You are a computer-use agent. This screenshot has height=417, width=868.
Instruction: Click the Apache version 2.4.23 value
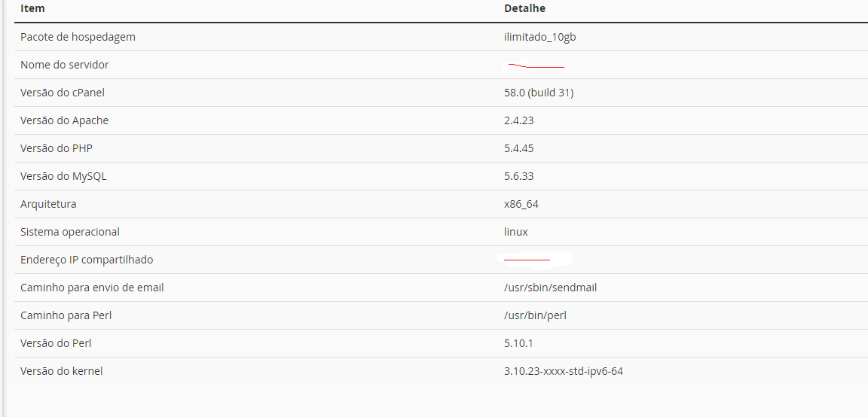(x=519, y=120)
